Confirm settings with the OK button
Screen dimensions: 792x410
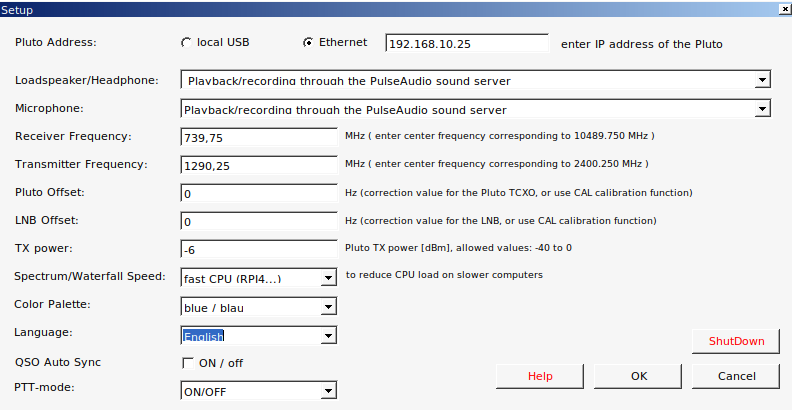(x=639, y=376)
